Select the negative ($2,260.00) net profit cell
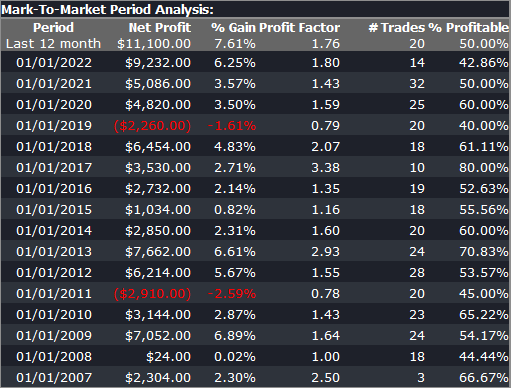 pyautogui.click(x=152, y=126)
